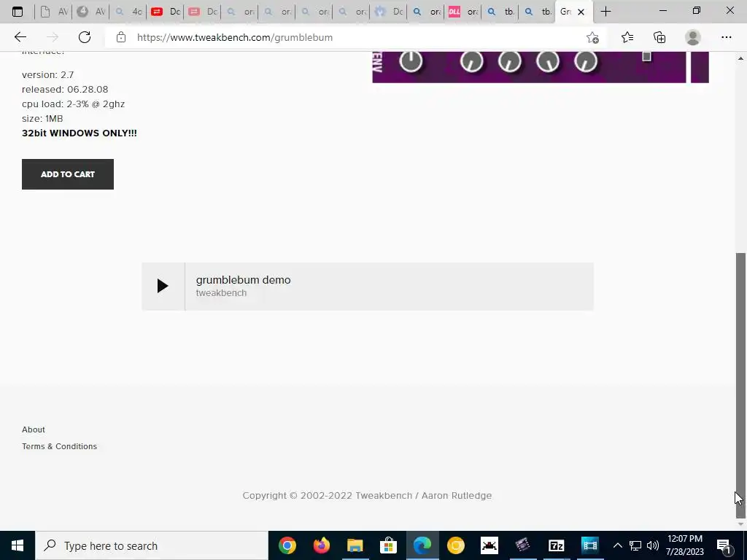The image size is (747, 560).
Task: Open the volume control tray icon
Action: click(x=653, y=545)
